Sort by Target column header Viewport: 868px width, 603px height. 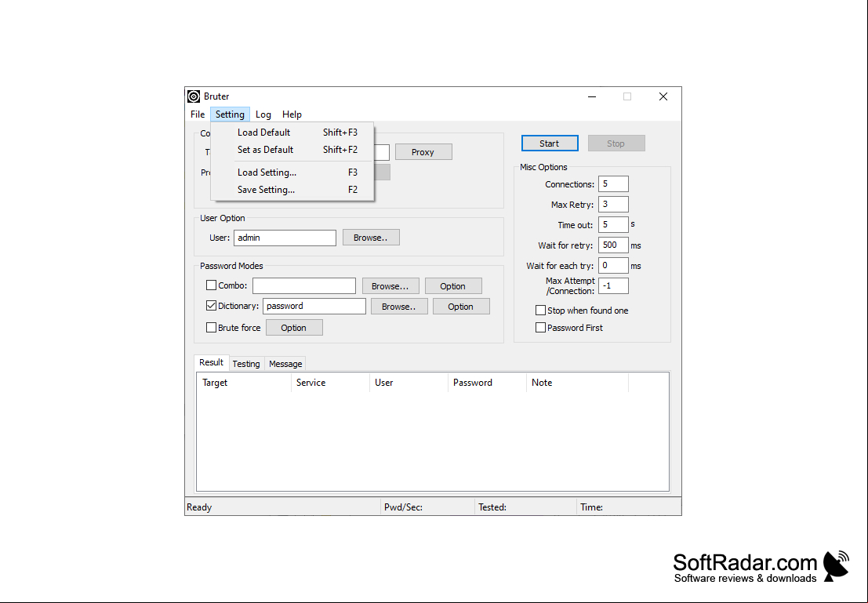pyautogui.click(x=244, y=383)
